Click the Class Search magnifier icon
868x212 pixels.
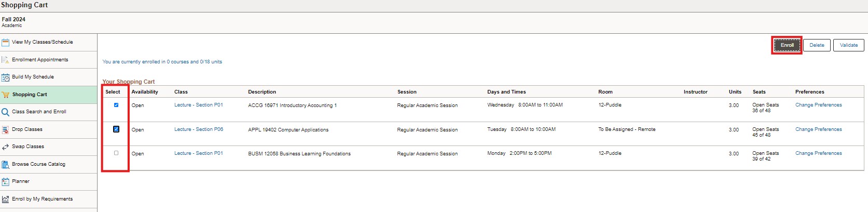[x=5, y=112]
